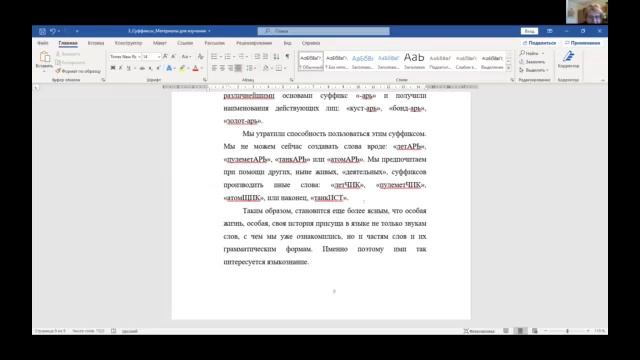This screenshot has height=360, width=640.
Task: Adjust the zoom slider in status bar
Action: click(x=567, y=331)
